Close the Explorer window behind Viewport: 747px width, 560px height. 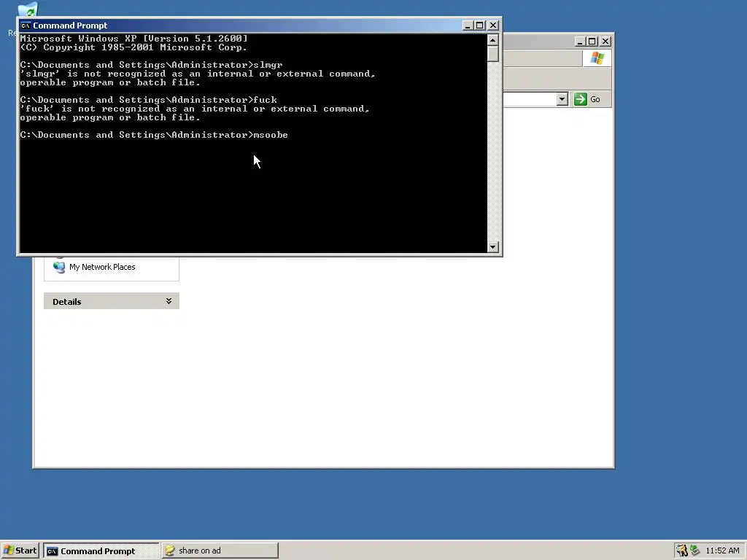(x=605, y=42)
